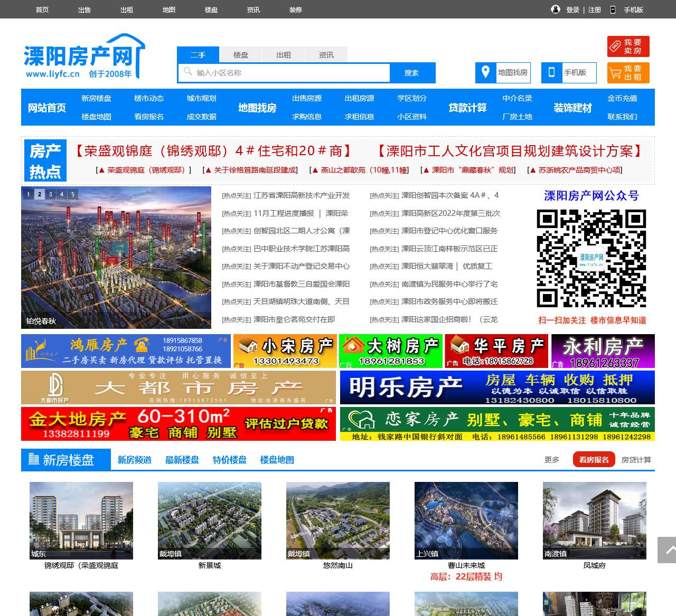Screen dimensions: 676x616
Task: Click 金币充值 navigation link
Action: [x=622, y=98]
